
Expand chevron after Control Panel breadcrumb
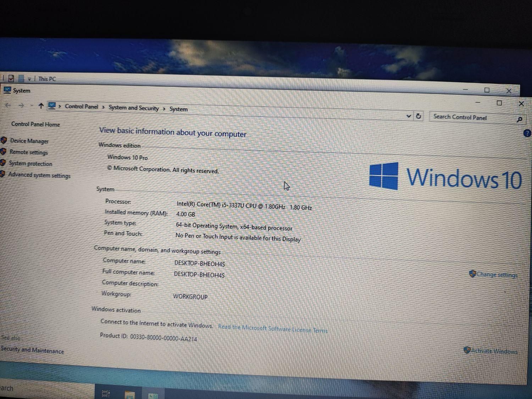coord(103,107)
